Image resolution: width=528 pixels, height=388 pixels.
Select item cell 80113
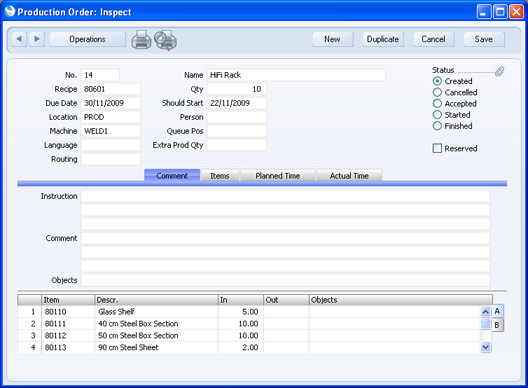tap(68, 347)
